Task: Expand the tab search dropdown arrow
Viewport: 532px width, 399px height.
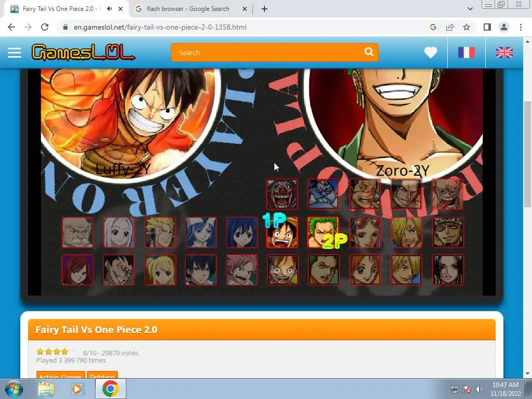Action: tap(470, 9)
